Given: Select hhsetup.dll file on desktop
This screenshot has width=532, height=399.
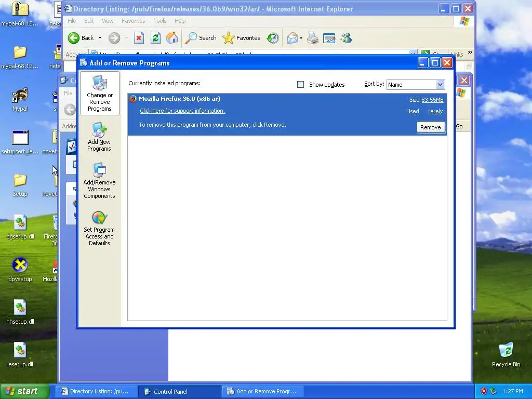Looking at the screenshot, I should (20, 312).
